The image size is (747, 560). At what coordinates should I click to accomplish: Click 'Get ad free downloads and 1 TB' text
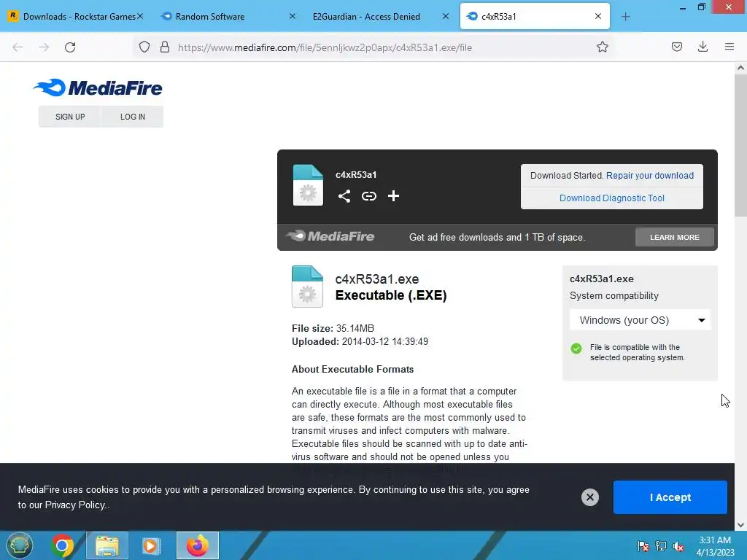497,237
